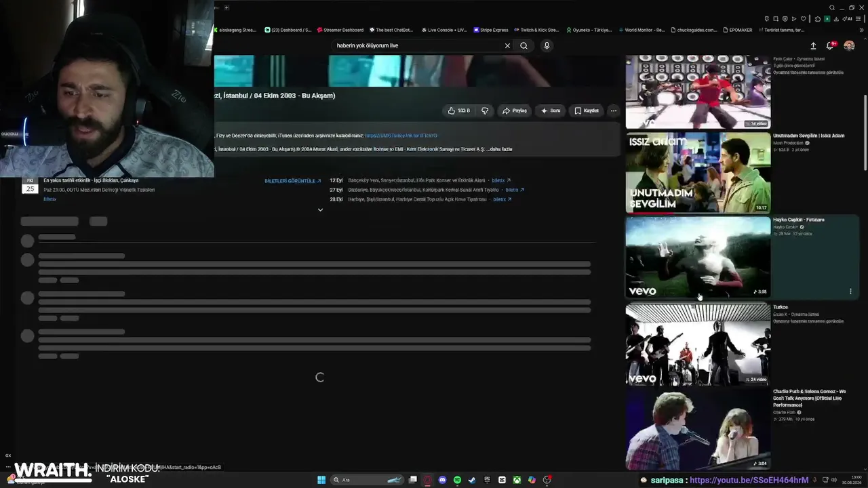Image resolution: width=868 pixels, height=488 pixels.
Task: Open the Epic Games launcher taskbar icon
Action: tap(487, 480)
